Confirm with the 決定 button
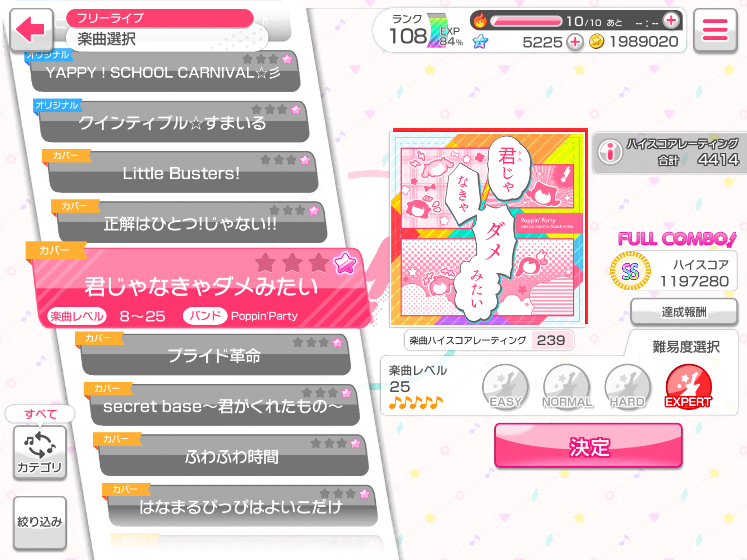Image resolution: width=747 pixels, height=560 pixels. [x=588, y=446]
